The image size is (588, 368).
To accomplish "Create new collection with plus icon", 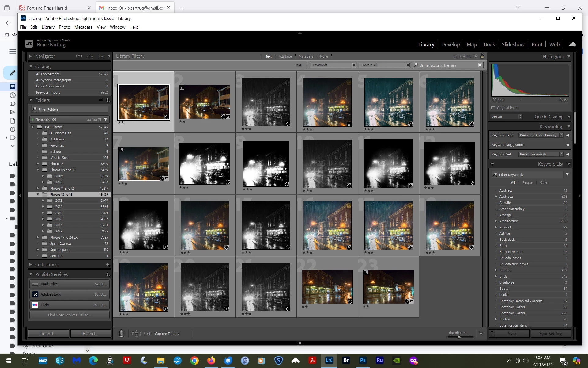I will [107, 264].
